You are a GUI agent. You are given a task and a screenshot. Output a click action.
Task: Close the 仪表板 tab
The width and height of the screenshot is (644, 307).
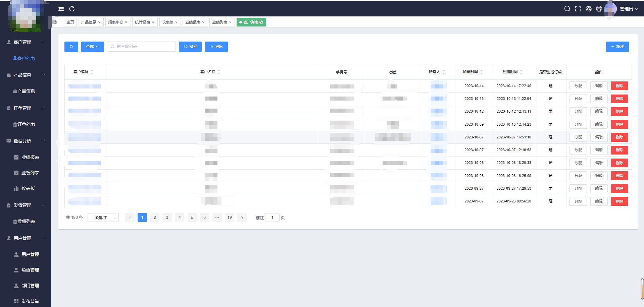point(177,22)
